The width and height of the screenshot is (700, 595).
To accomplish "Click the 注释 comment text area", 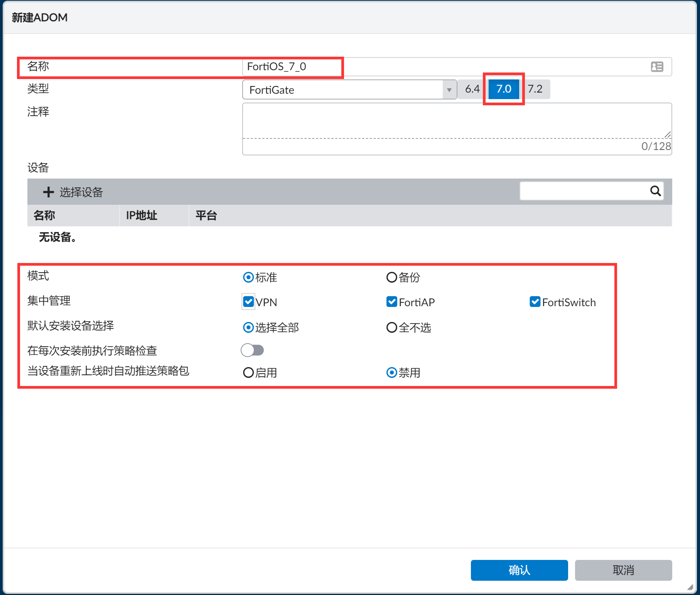I will coord(457,121).
